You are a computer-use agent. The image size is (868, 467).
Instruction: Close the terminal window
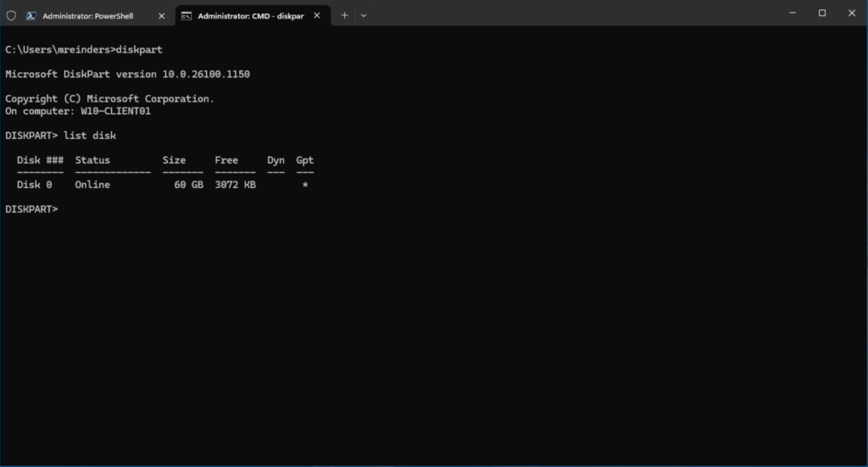[852, 13]
